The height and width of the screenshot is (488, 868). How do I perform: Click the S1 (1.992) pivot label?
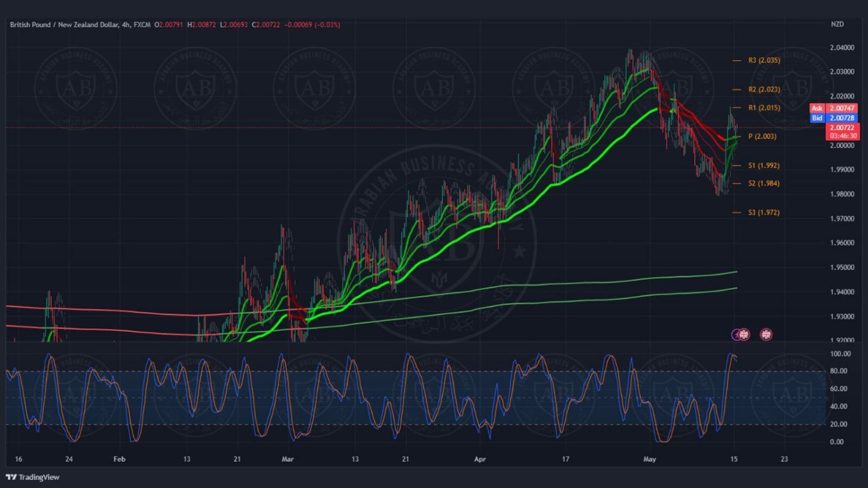[x=764, y=165]
